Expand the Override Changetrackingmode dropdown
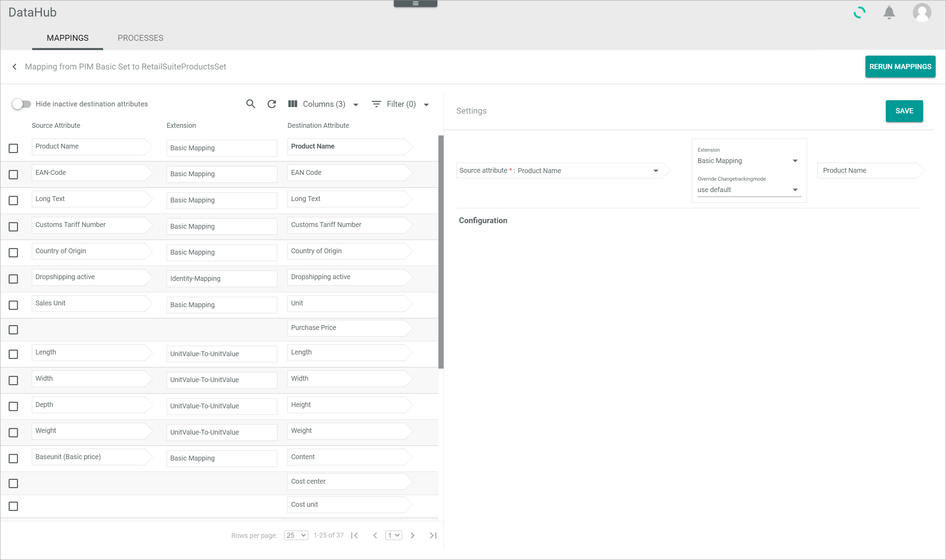The height and width of the screenshot is (560, 946). 795,189
